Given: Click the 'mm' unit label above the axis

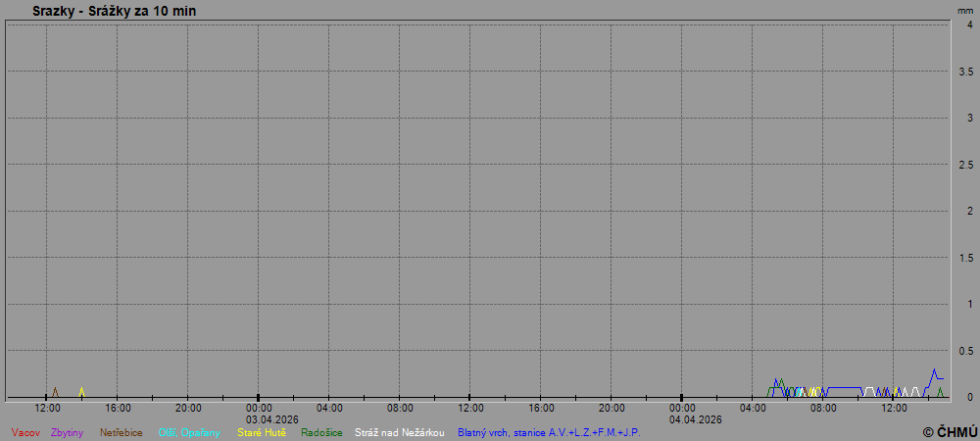Looking at the screenshot, I should [965, 10].
